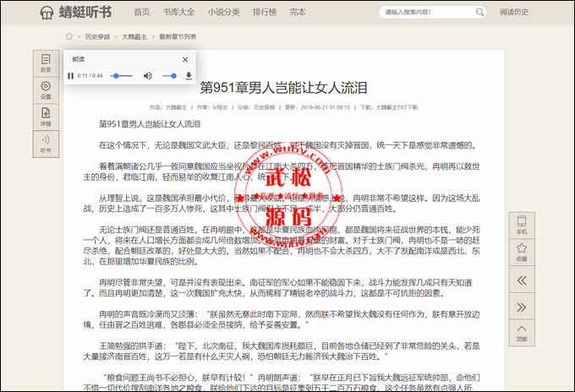Open the 目录 table of contents sidebar button

(x=46, y=63)
